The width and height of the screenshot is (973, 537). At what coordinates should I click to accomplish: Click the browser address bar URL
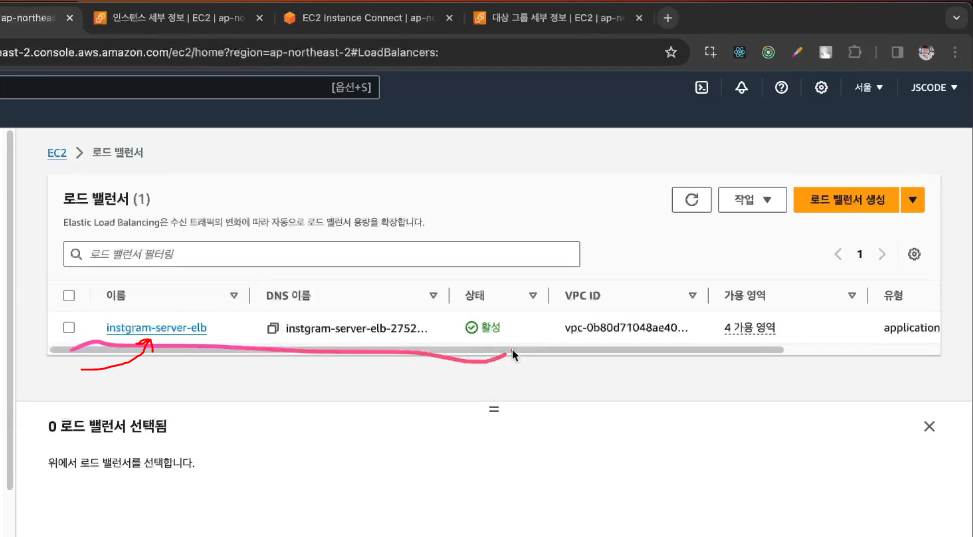tap(218, 52)
